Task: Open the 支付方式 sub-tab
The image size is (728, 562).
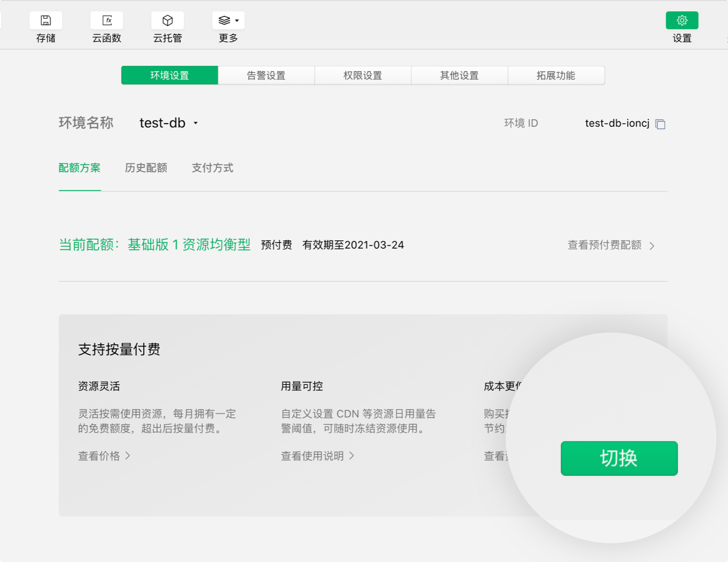Action: pos(213,168)
